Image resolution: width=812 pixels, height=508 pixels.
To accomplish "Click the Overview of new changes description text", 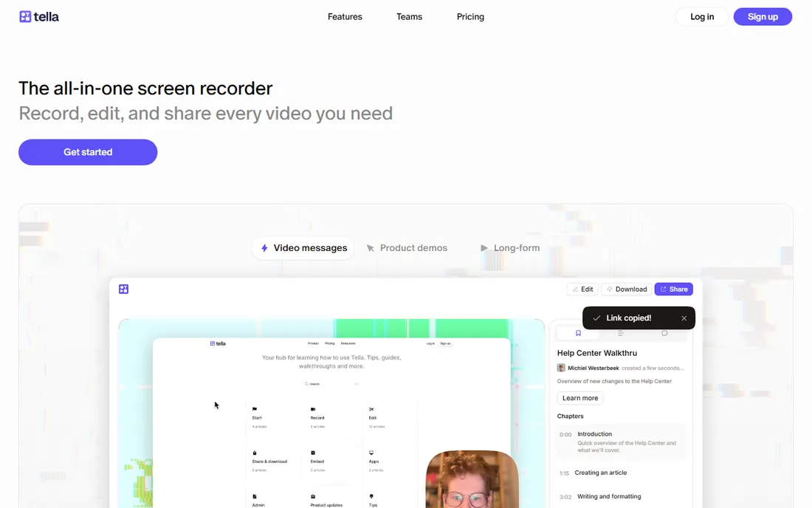I will [x=614, y=381].
